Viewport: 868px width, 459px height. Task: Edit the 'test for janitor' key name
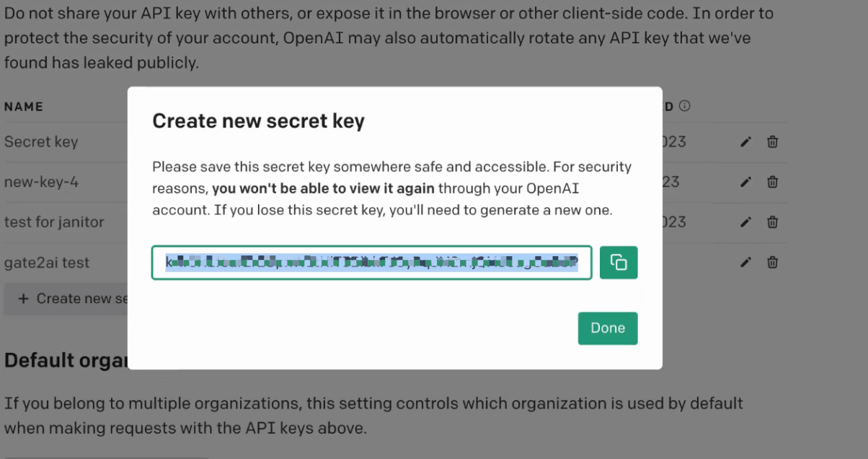pyautogui.click(x=746, y=222)
